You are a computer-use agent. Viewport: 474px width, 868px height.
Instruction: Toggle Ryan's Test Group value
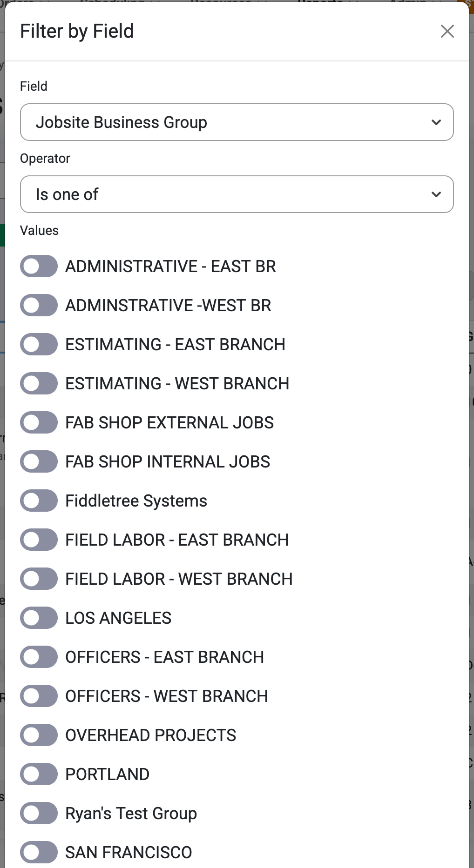(x=39, y=813)
